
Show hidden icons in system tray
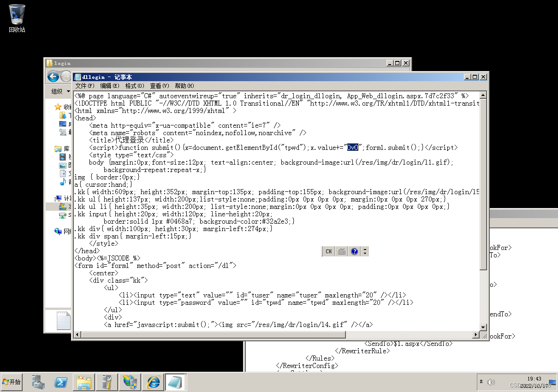(x=481, y=382)
